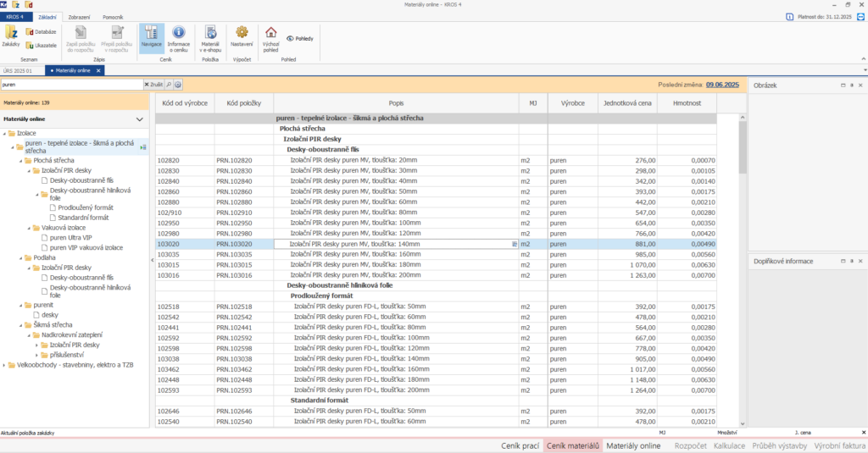Click the quick access Z folder icon
The image size is (868, 453).
pyautogui.click(x=16, y=4)
